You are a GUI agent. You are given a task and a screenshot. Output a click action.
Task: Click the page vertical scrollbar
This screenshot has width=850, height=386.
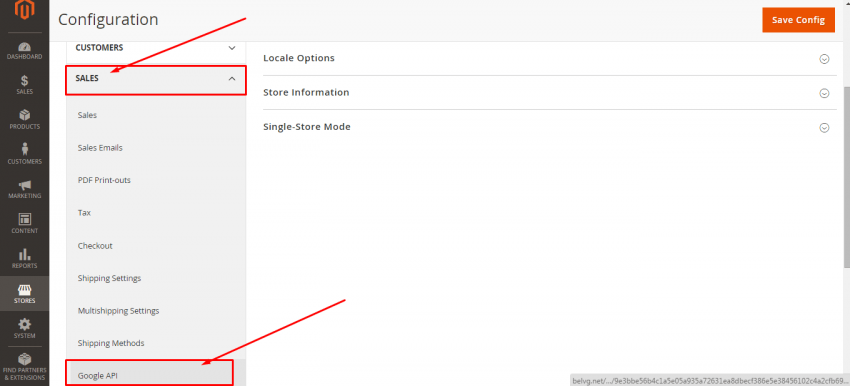click(847, 176)
